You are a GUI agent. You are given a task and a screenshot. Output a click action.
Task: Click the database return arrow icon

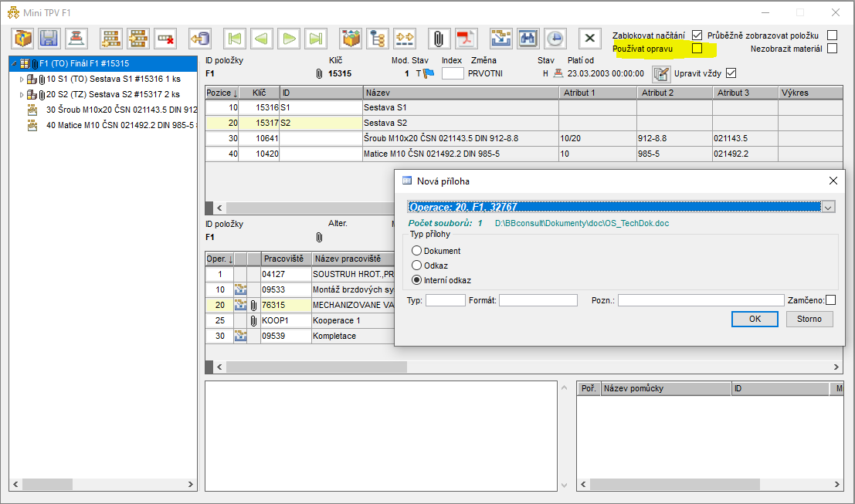point(199,39)
